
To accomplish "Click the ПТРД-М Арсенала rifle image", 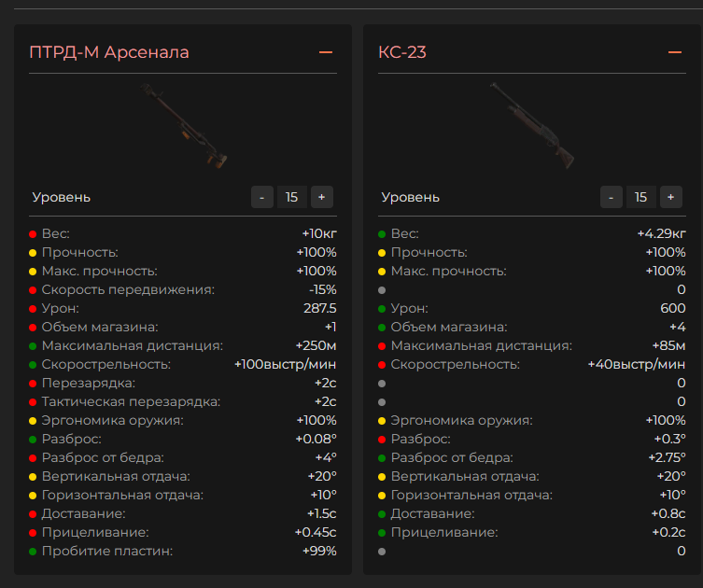I will 183,126.
